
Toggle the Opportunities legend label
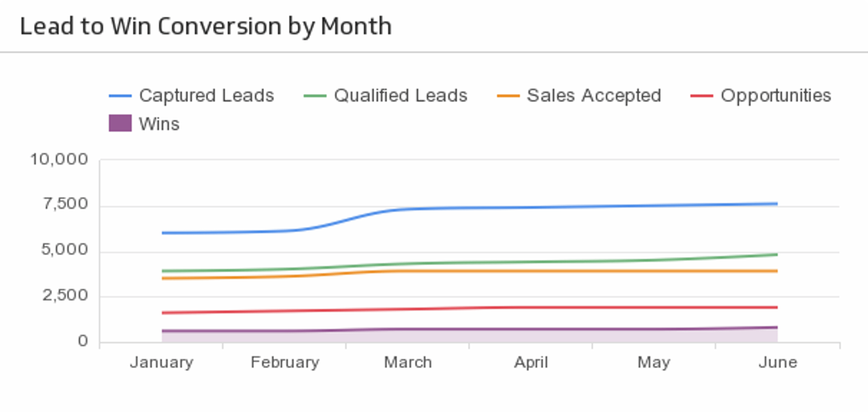click(x=776, y=96)
